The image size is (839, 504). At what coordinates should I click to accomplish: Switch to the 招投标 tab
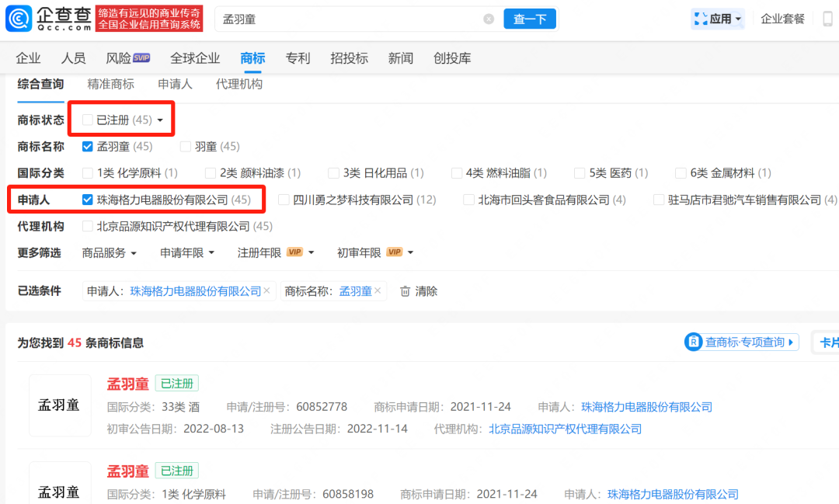point(349,58)
